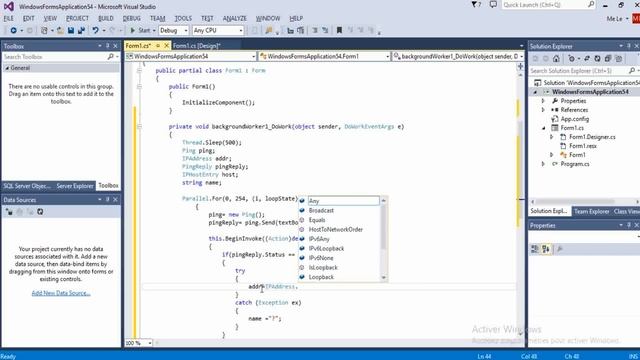This screenshot has height=360, width=640.
Task: Collapse the Form1.cs node
Action: click(x=543, y=128)
